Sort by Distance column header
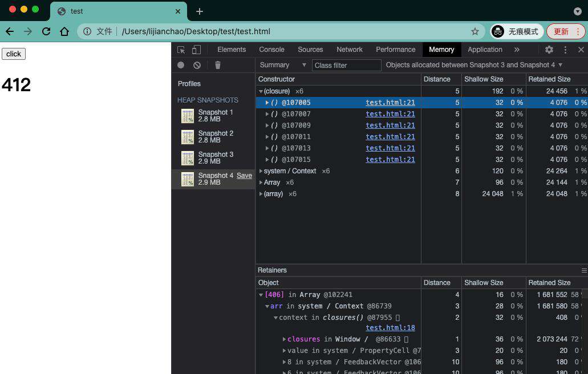The height and width of the screenshot is (374, 588). point(441,79)
